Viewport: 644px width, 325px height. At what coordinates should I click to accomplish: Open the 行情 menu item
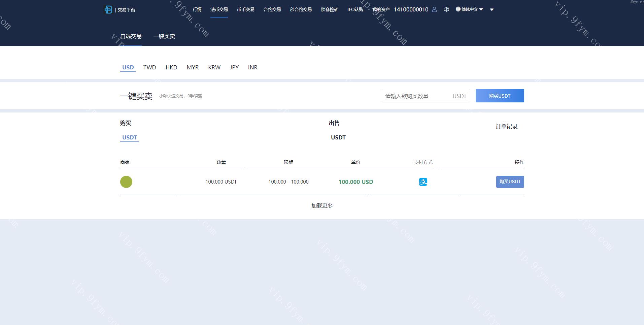197,9
